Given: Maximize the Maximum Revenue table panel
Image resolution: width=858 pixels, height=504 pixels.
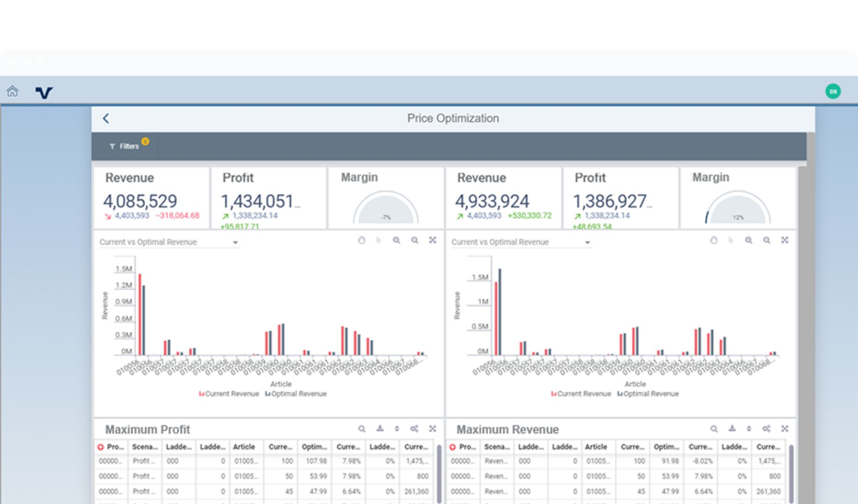Looking at the screenshot, I should coord(785,429).
